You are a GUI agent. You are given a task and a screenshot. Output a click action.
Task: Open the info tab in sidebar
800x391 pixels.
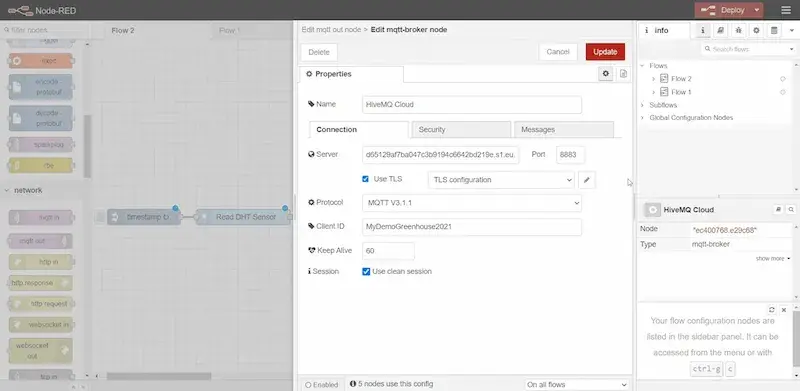pos(663,31)
